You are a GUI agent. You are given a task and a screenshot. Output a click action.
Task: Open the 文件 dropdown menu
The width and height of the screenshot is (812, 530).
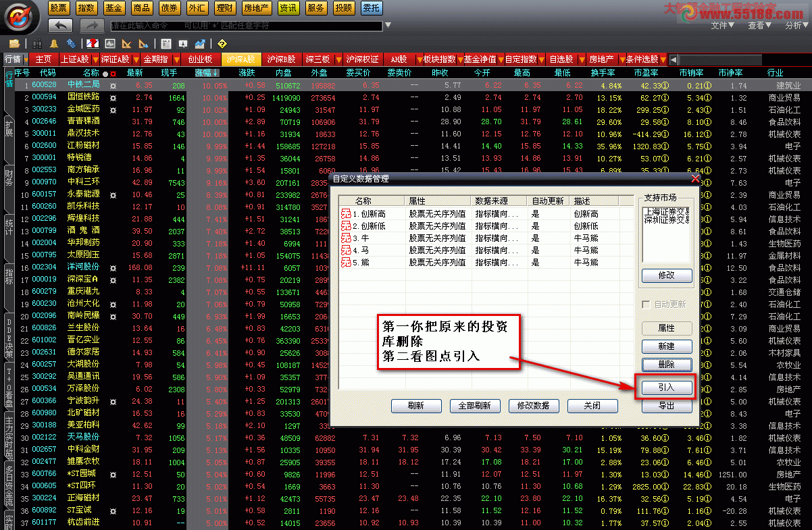(723, 26)
